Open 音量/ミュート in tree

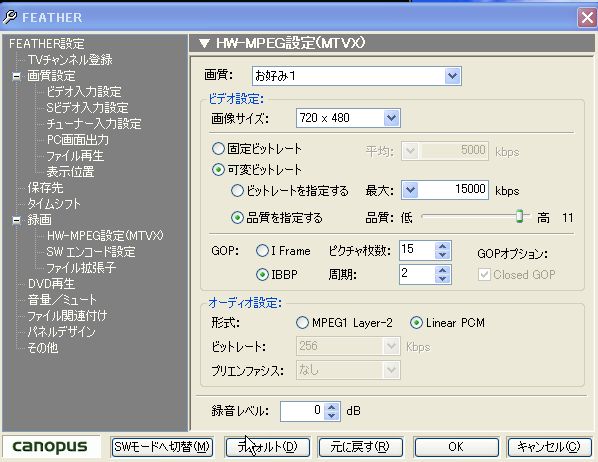point(62,300)
